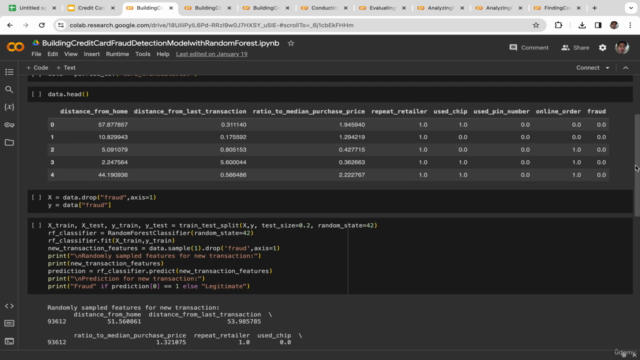The width and height of the screenshot is (640, 360).
Task: Open the Help menu
Action: (x=163, y=54)
